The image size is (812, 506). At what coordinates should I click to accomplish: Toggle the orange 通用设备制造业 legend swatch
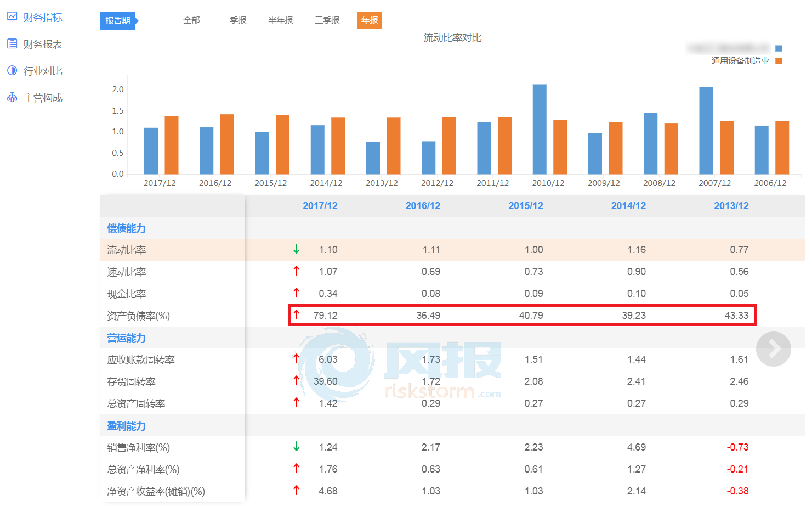click(x=779, y=61)
